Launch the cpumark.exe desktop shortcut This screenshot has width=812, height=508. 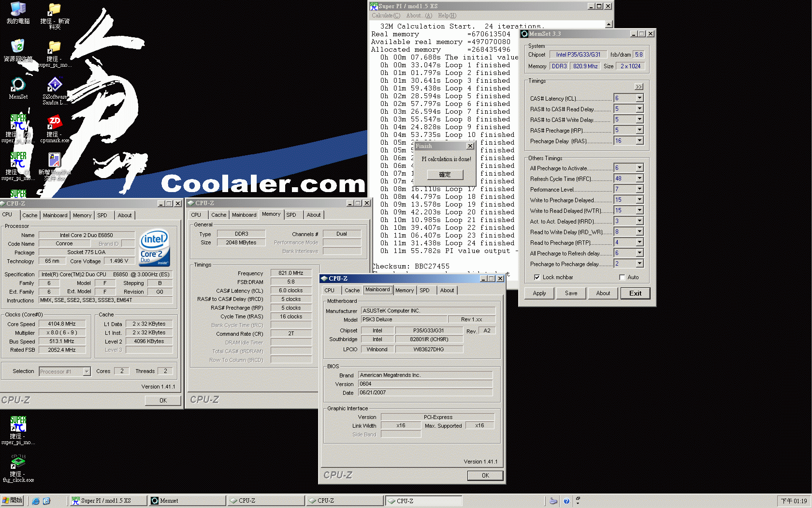point(55,128)
